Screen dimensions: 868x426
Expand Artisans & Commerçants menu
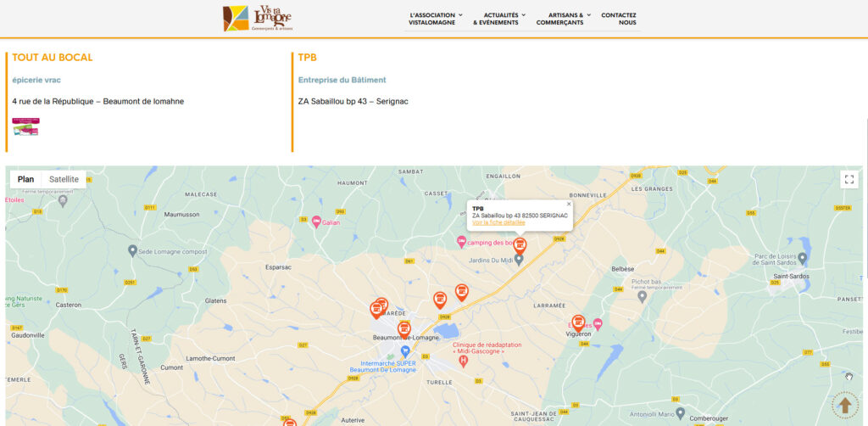[x=563, y=19]
